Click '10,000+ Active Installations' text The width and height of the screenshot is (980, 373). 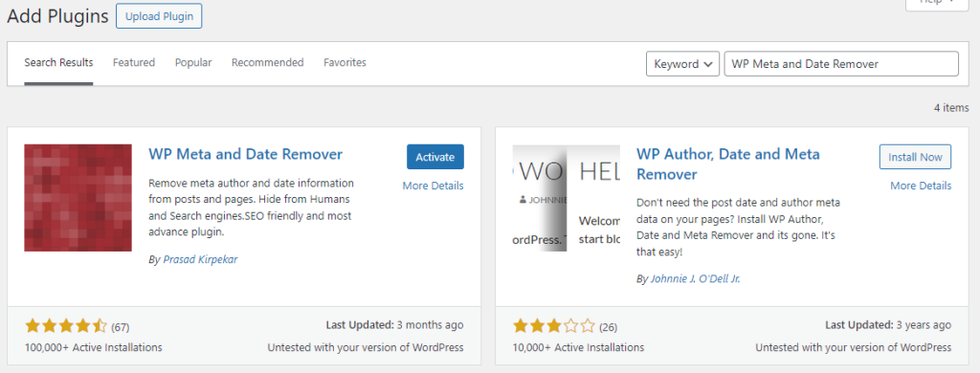578,347
